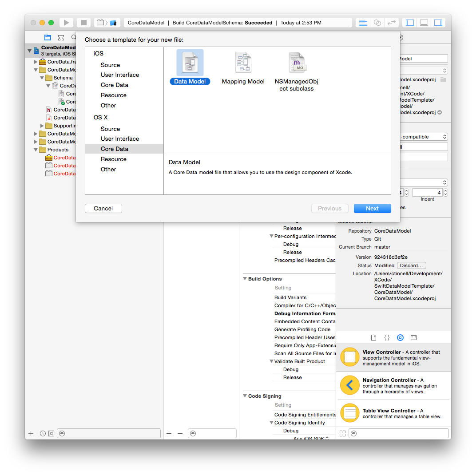Collapse Validate Built Product setting
The width and height of the screenshot is (476, 475).
(x=271, y=361)
